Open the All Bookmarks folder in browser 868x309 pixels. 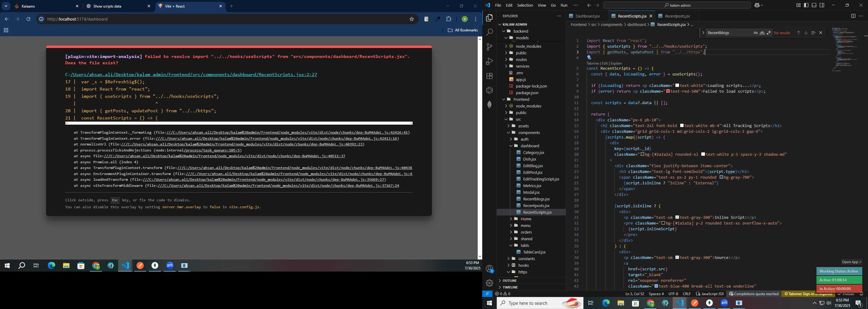463,30
